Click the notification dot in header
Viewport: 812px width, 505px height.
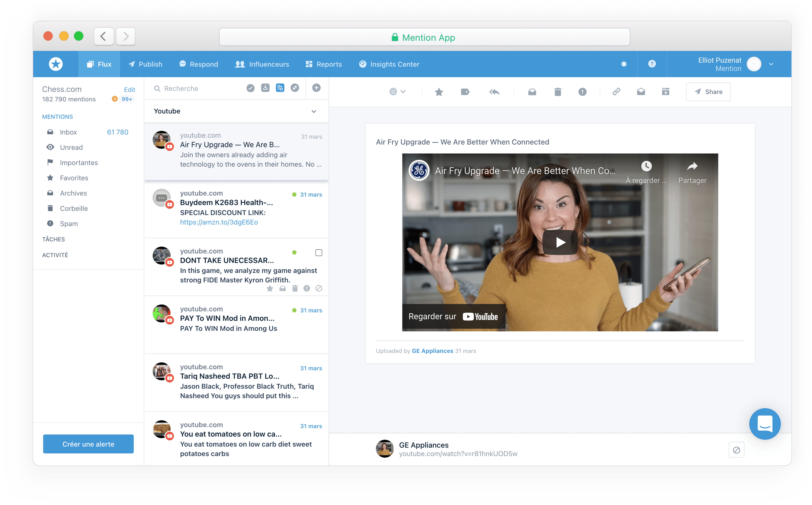click(x=624, y=64)
